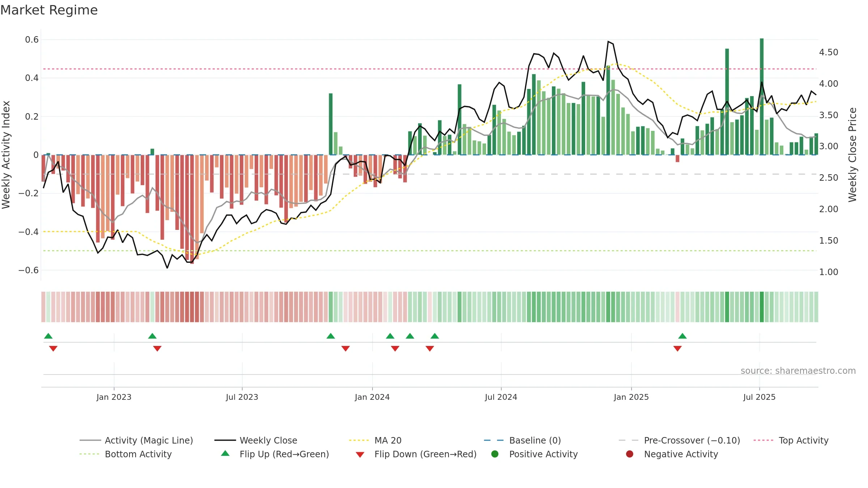Toggle the Flip Down (Green→Red) legend entry
Viewport: 868px width, 488px height.
pos(416,454)
